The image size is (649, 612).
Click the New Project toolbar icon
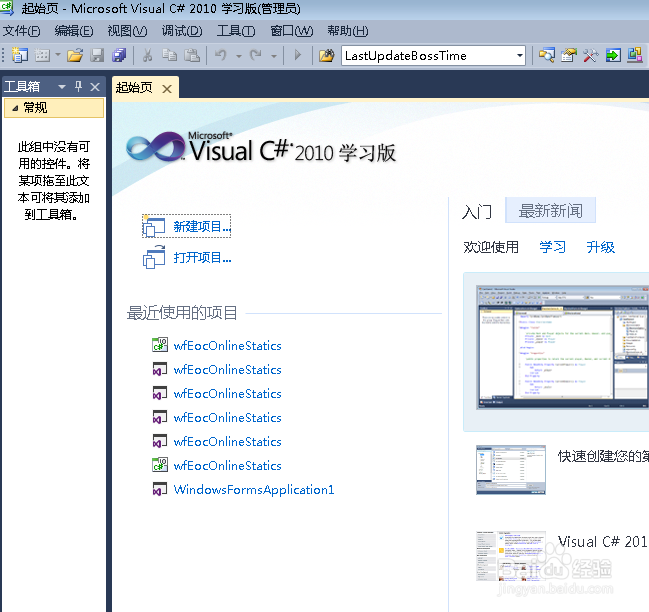coord(19,55)
